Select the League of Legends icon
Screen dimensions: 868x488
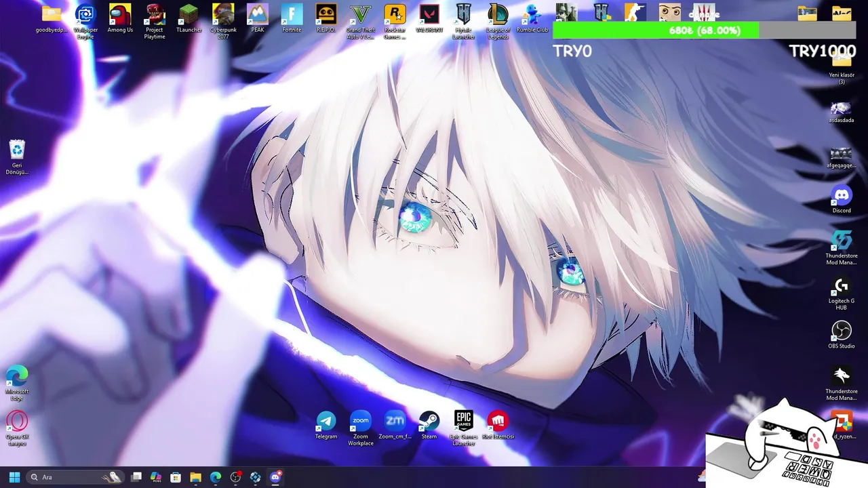(498, 14)
